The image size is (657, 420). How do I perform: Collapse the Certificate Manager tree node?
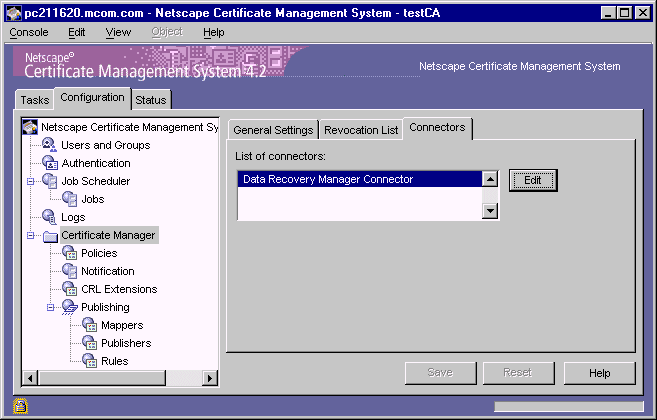[x=31, y=236]
